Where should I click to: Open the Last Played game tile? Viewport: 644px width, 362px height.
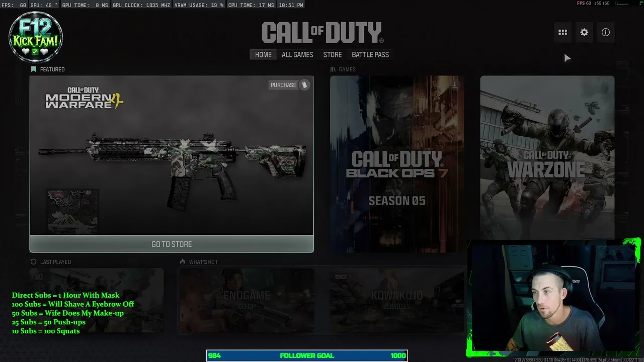pyautogui.click(x=97, y=300)
